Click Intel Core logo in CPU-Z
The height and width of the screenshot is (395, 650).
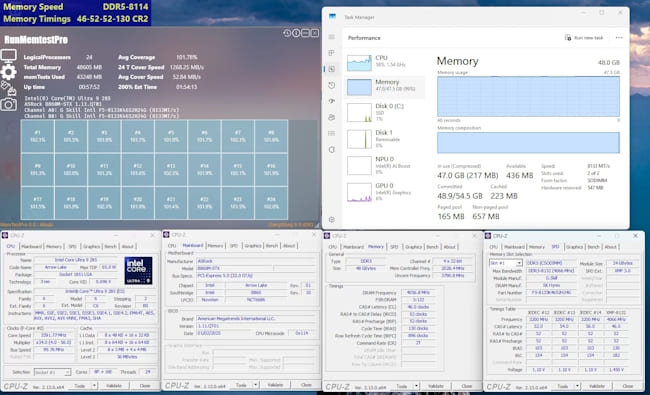[138, 270]
